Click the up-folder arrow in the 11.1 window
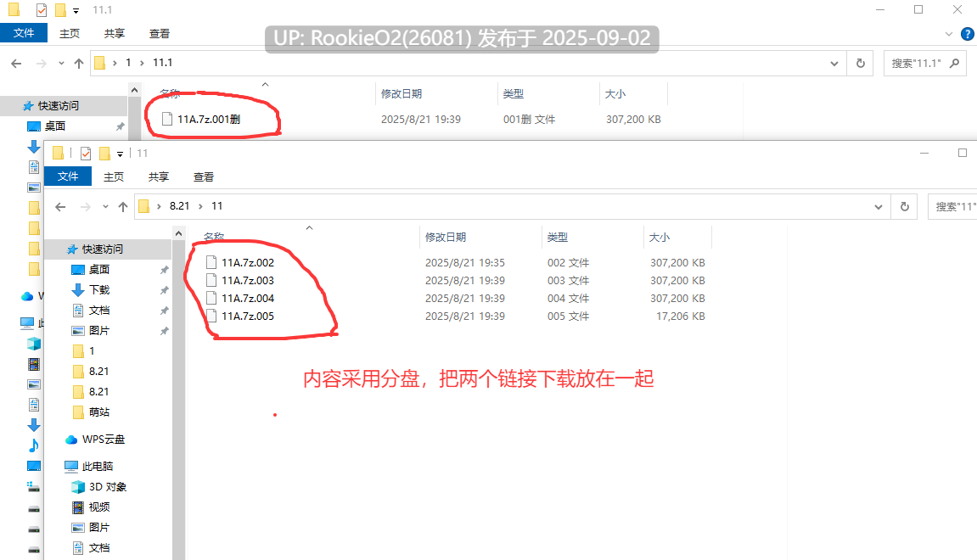 (78, 63)
